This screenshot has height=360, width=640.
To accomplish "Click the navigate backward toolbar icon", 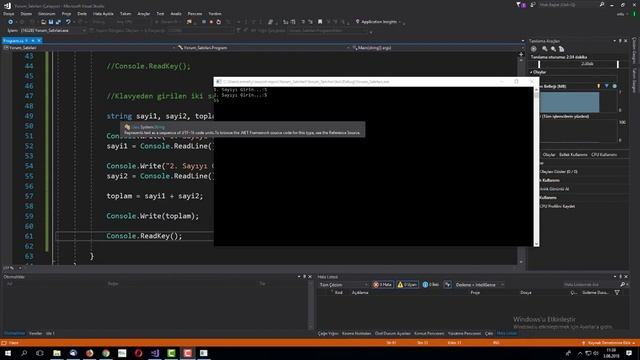I will [x=11, y=22].
